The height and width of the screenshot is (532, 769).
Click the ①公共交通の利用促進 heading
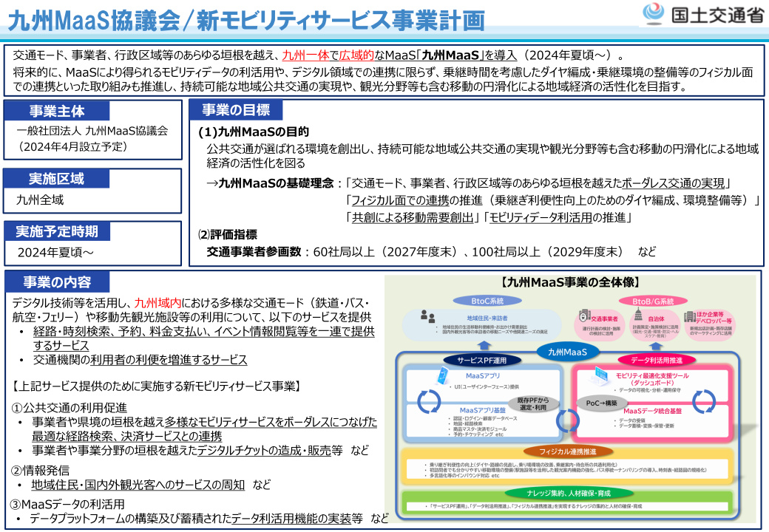[69, 408]
